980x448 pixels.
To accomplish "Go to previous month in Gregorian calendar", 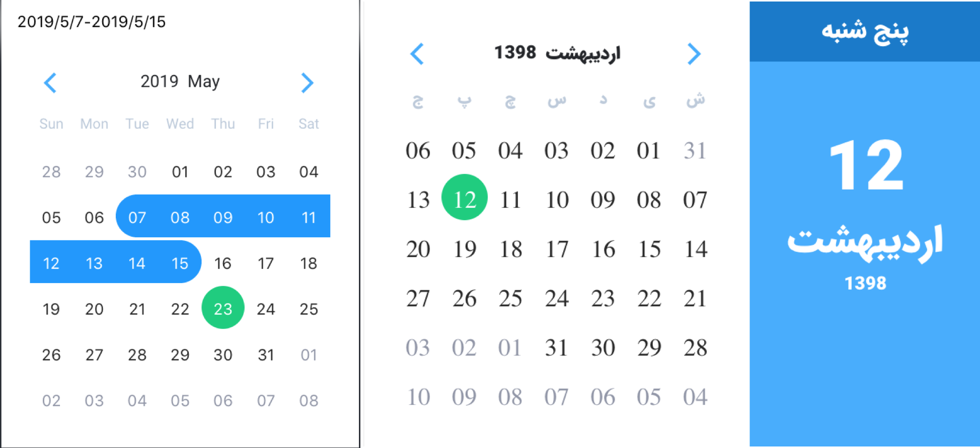I will pos(50,83).
